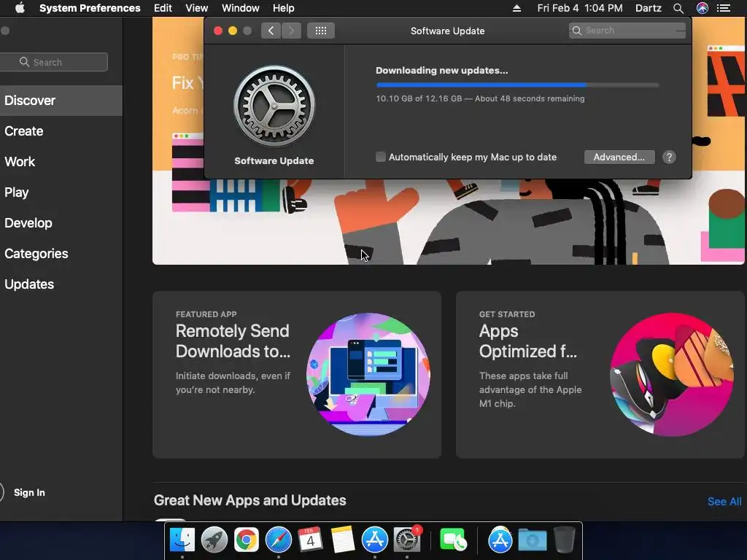
Task: Open Trash from the Dock
Action: click(564, 540)
